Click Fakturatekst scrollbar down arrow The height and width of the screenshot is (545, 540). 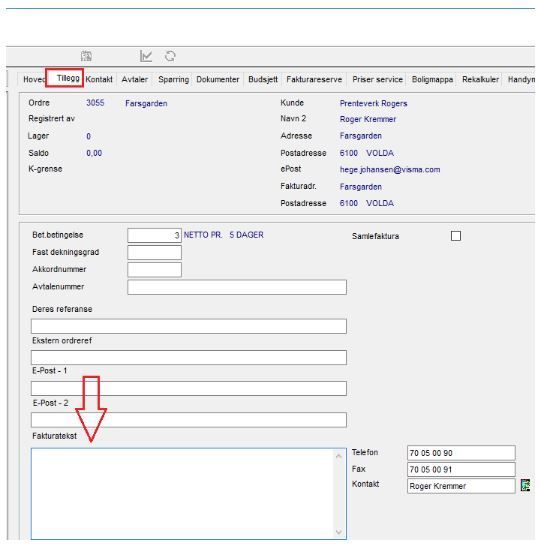pos(339,532)
